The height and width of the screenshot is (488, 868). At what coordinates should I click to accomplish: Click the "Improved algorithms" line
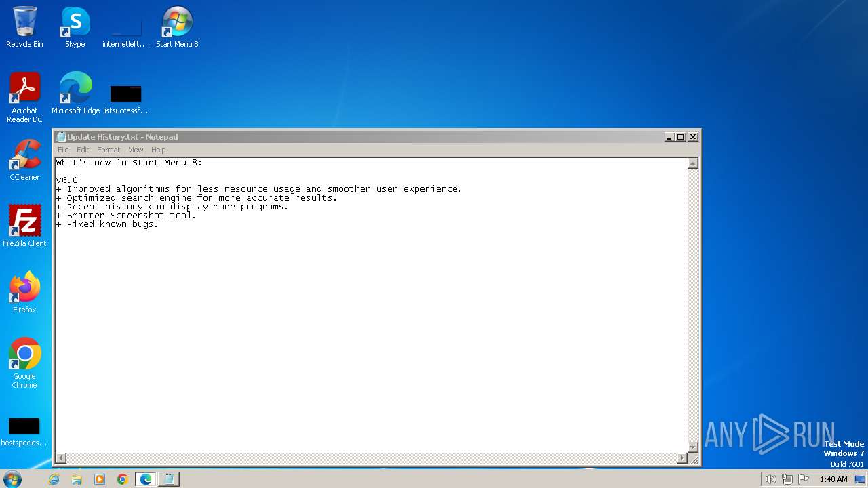[x=258, y=189]
